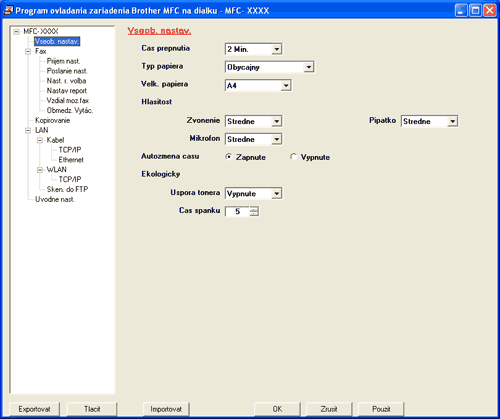Decrease Cas spanku with down arrow
The image size is (500, 419).
coord(254,213)
